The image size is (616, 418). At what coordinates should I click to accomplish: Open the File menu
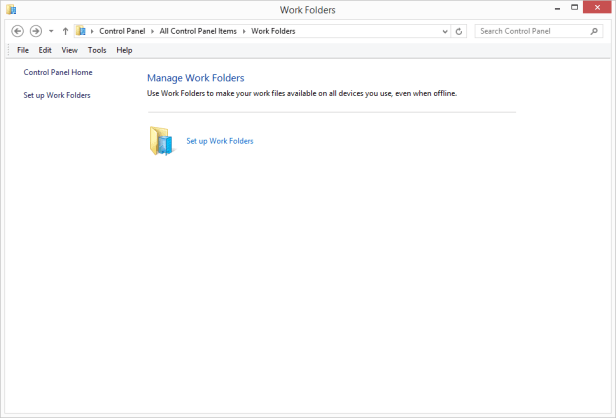pos(23,50)
